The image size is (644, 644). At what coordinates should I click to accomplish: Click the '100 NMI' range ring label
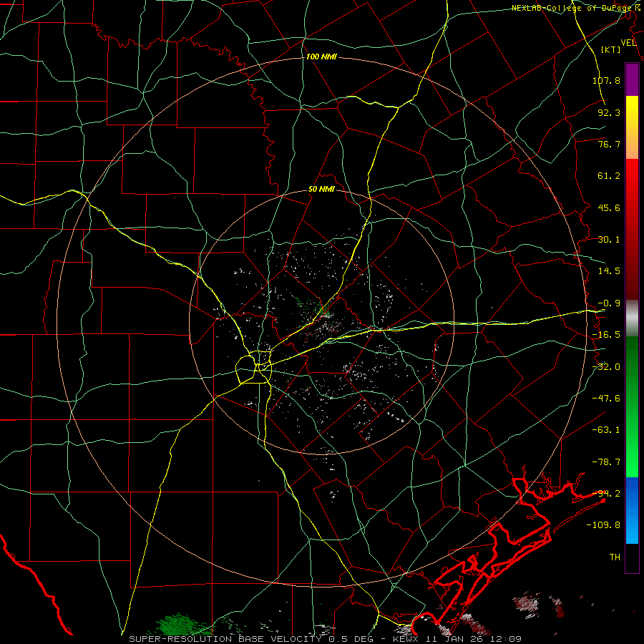point(321,57)
